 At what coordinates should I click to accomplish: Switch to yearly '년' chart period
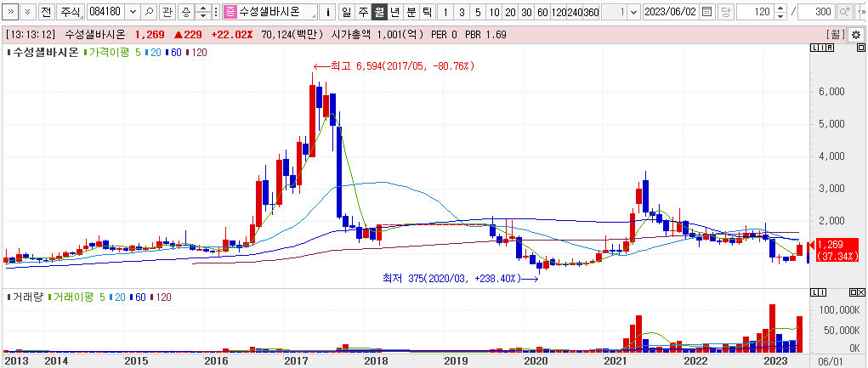click(394, 12)
